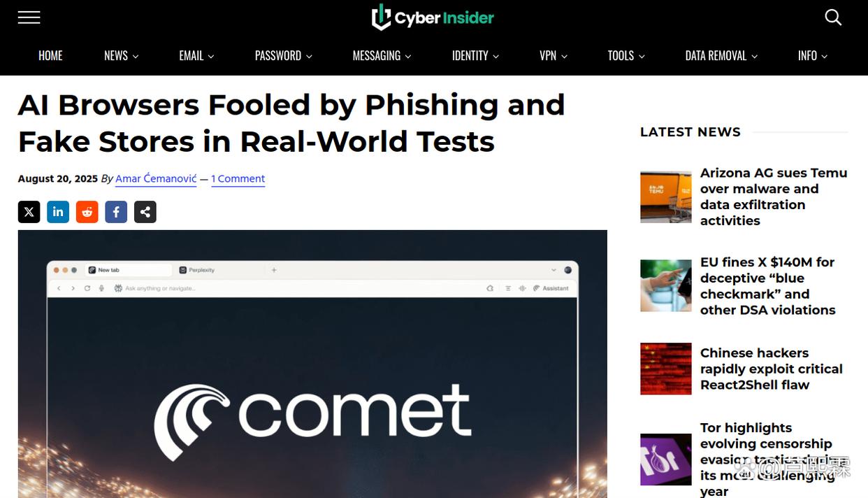Share article on Facebook
The image size is (868, 498).
(x=116, y=212)
